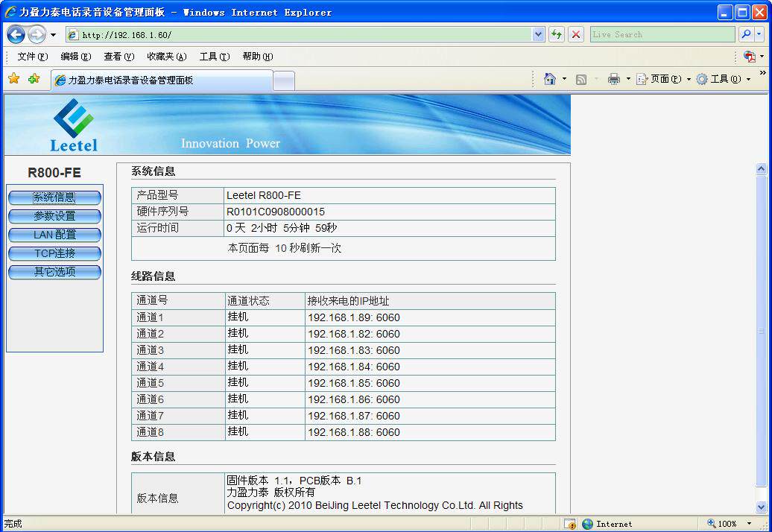The width and height of the screenshot is (772, 532).
Task: Click the firmware text 固件版本 1.1, PCB版本 B.1
Action: tap(294, 481)
